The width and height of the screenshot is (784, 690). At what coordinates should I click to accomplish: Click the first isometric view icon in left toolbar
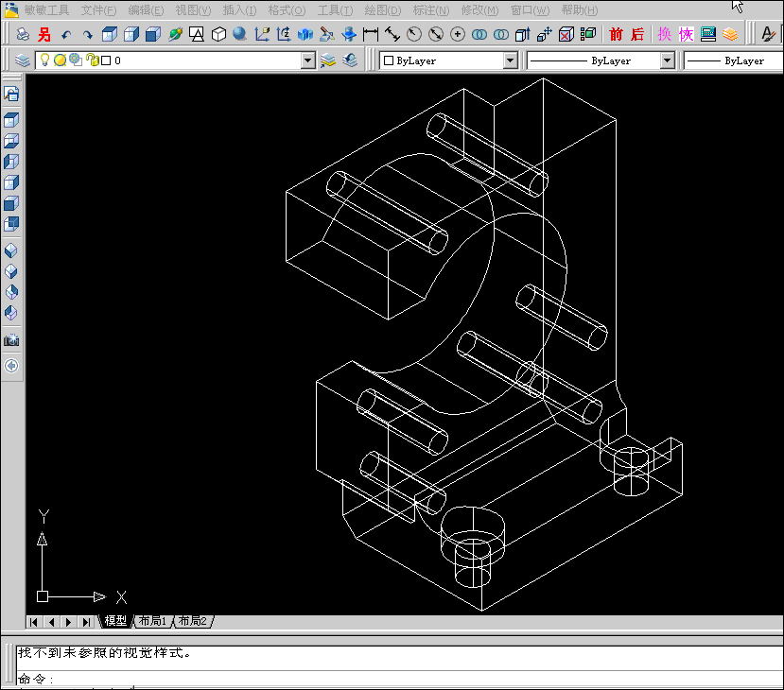[11, 250]
